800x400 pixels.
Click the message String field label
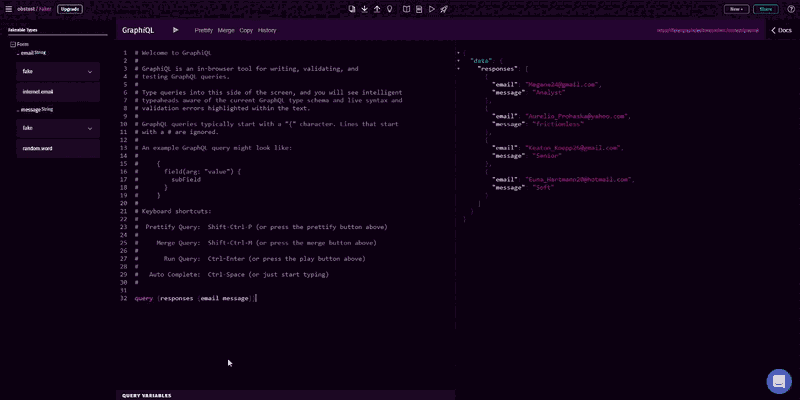pyautogui.click(x=37, y=109)
